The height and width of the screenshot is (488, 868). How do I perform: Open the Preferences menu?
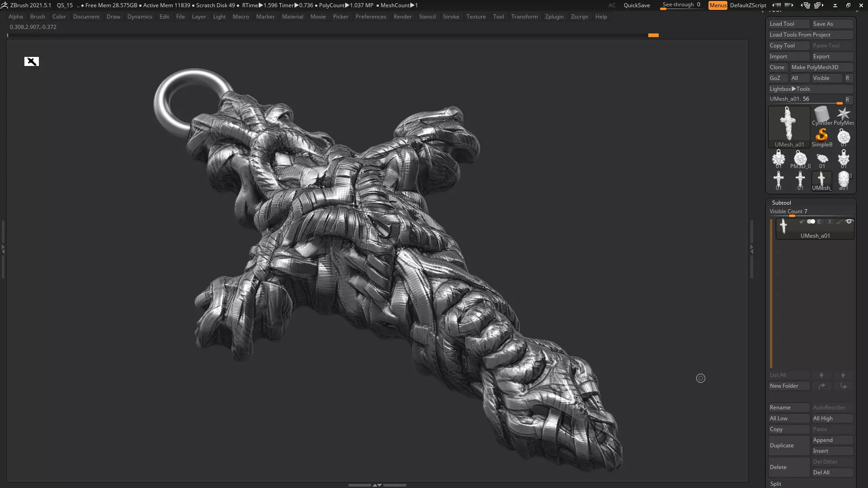371,17
